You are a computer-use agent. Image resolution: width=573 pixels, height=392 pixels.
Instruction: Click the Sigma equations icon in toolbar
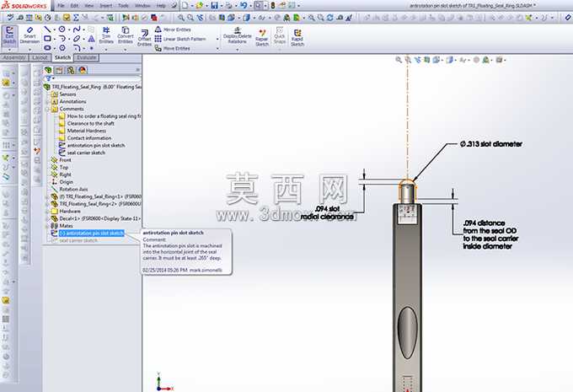tap(76, 17)
